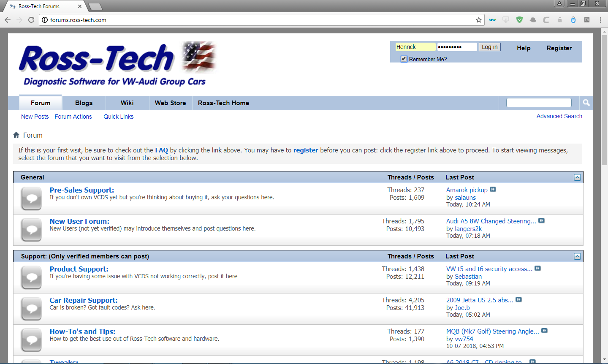Go to last post icon after VW t5 and t6
608x364 pixels.
click(x=537, y=269)
